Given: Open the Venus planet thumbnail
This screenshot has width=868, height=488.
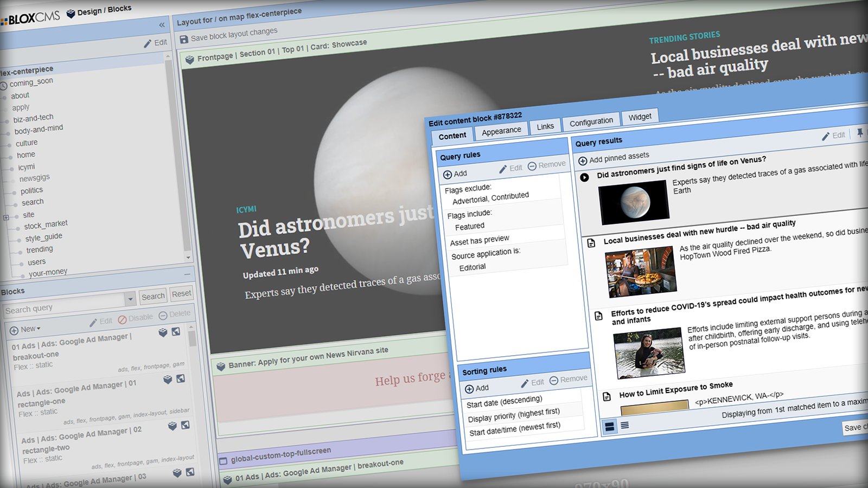Looking at the screenshot, I should point(634,202).
